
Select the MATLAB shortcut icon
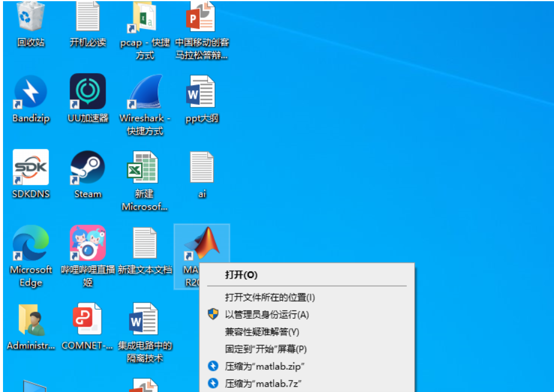coord(202,244)
